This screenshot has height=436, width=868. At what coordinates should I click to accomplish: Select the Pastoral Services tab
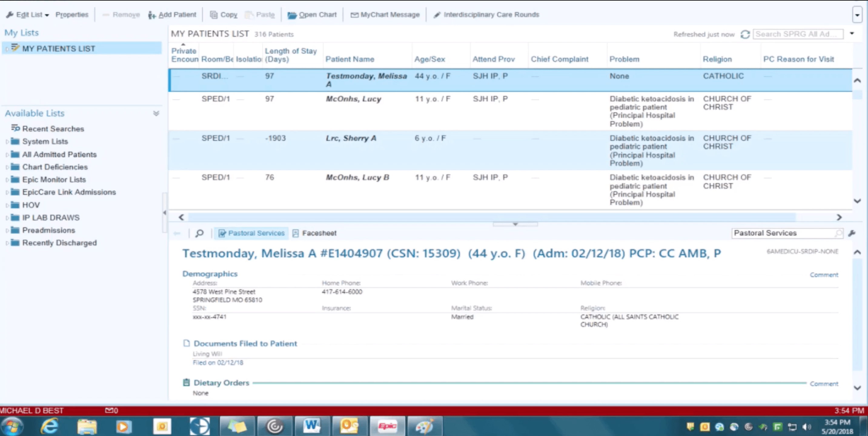251,233
